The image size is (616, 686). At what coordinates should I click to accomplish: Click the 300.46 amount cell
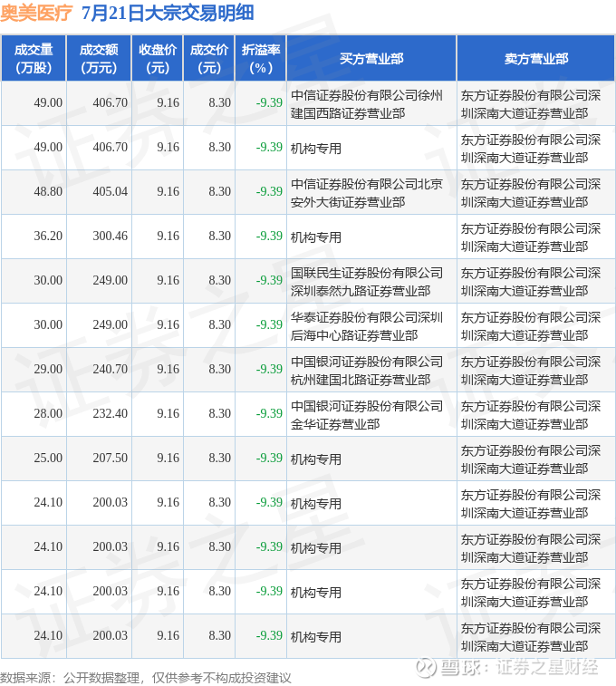pyautogui.click(x=111, y=236)
